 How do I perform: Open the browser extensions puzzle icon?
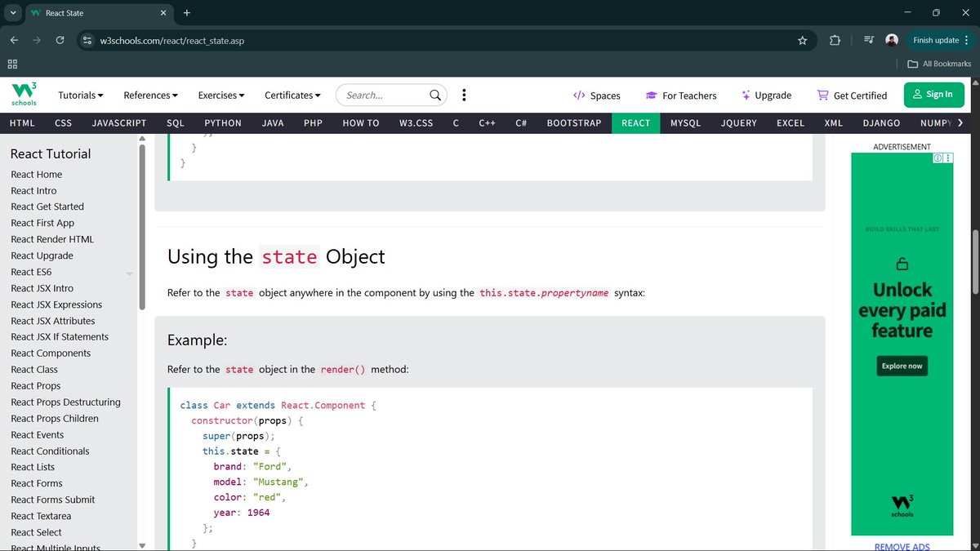(x=835, y=40)
